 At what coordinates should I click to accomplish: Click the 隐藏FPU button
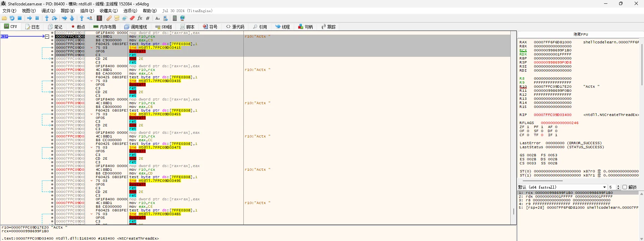tap(581, 34)
